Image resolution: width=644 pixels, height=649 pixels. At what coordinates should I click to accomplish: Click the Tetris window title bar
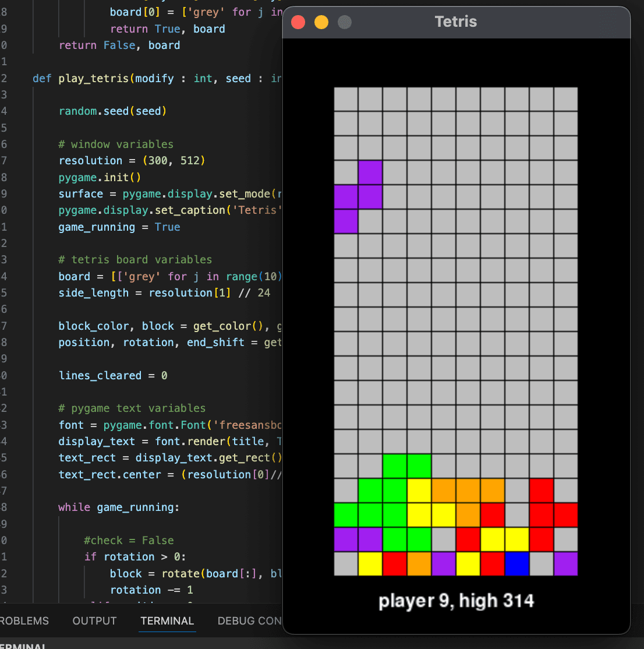coord(456,22)
